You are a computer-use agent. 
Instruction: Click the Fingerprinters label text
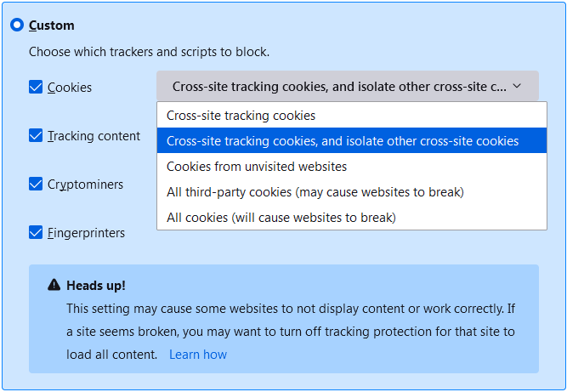[86, 233]
